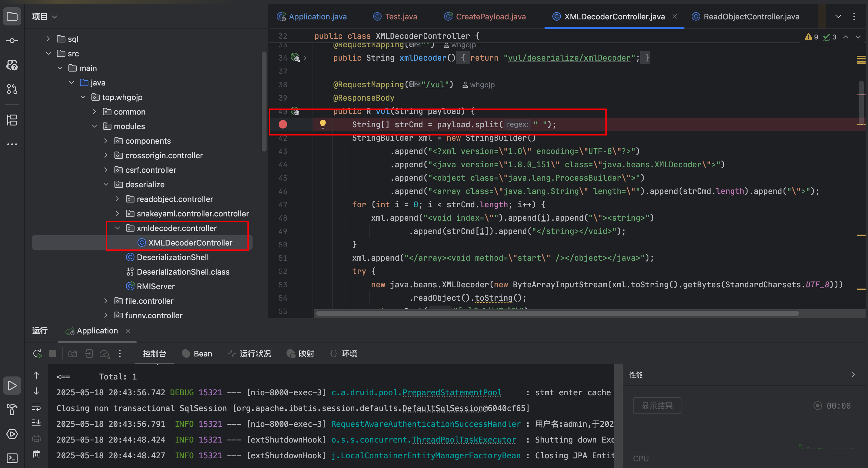
Task: Collapse the deserialize package
Action: 106,184
